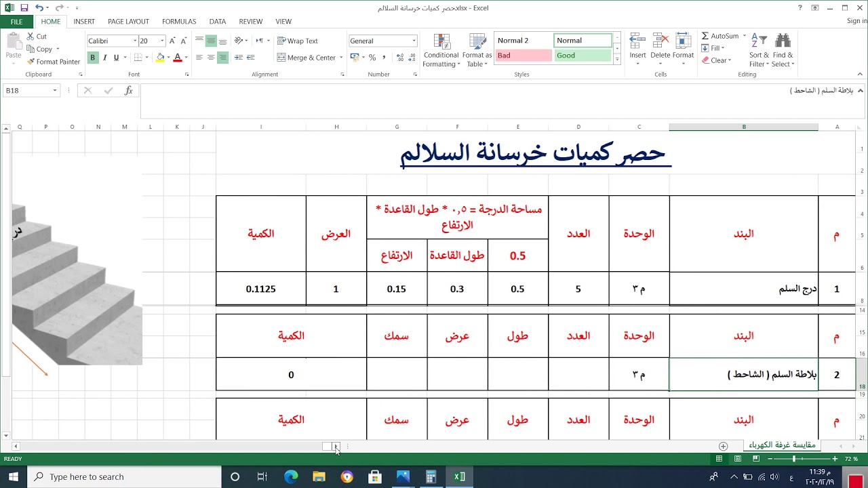Click the Save disk icon

pyautogui.click(x=24, y=8)
